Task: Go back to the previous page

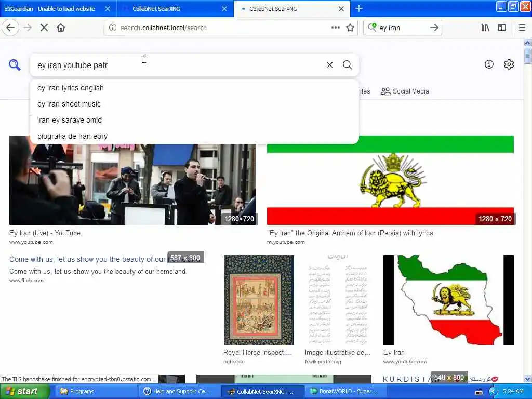Action: [x=10, y=28]
